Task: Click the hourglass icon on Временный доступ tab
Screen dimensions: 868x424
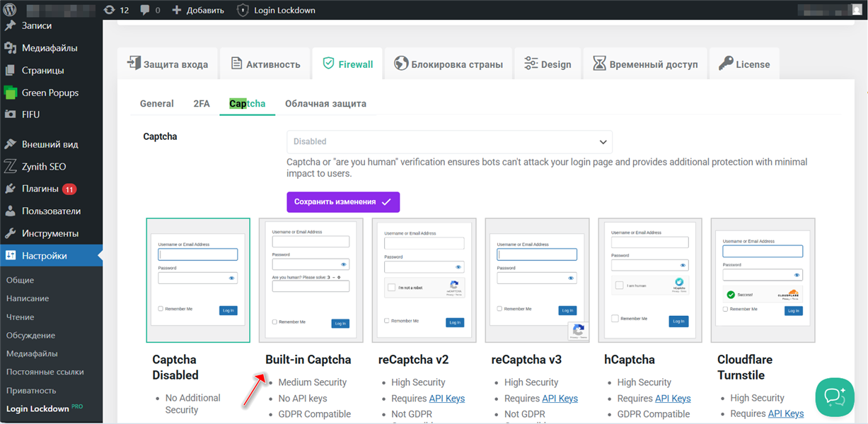Action: click(599, 64)
